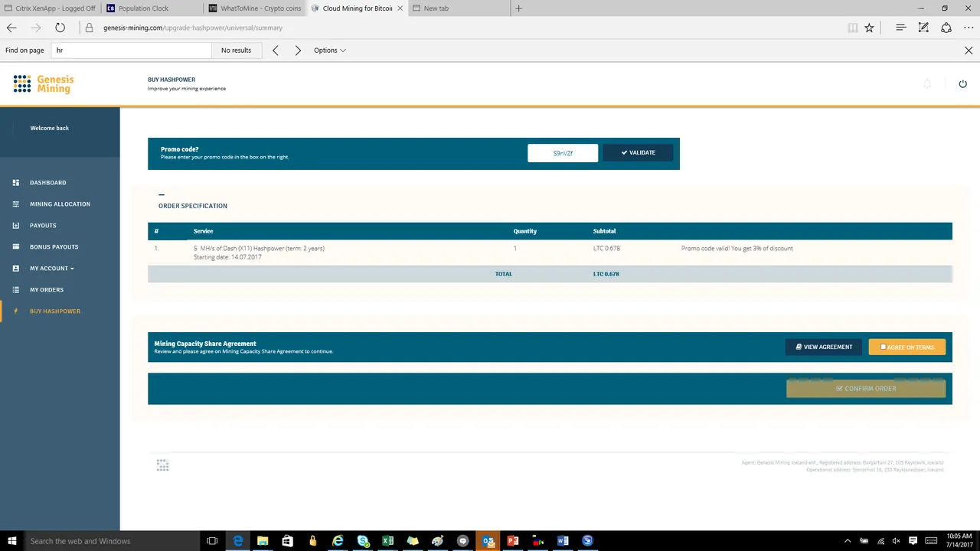The width and height of the screenshot is (980, 551).
Task: Open the Edge Hub icon
Action: coord(901,28)
